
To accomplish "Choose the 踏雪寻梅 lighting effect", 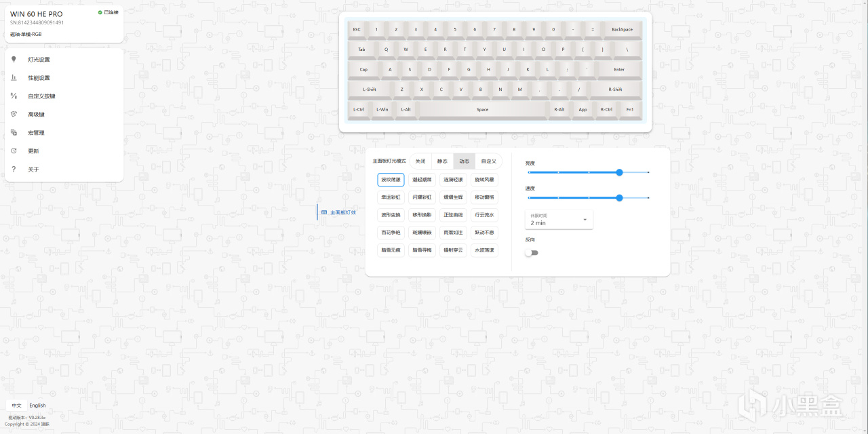I will (x=422, y=250).
